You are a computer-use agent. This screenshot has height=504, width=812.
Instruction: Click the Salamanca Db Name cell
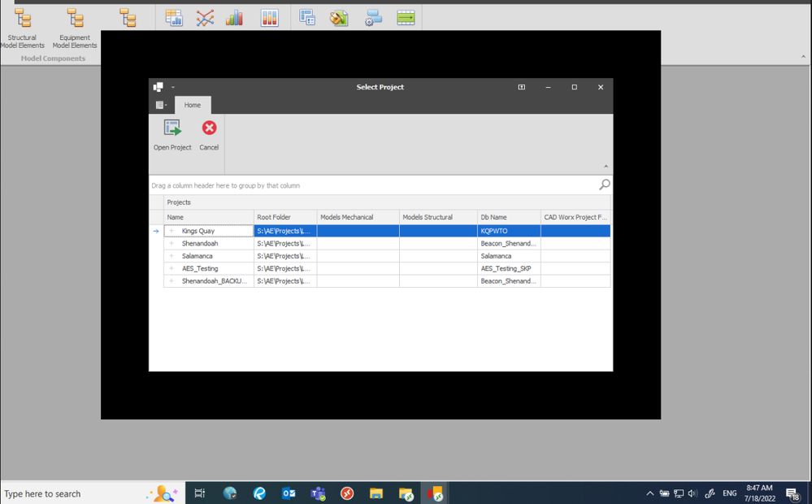(x=509, y=256)
